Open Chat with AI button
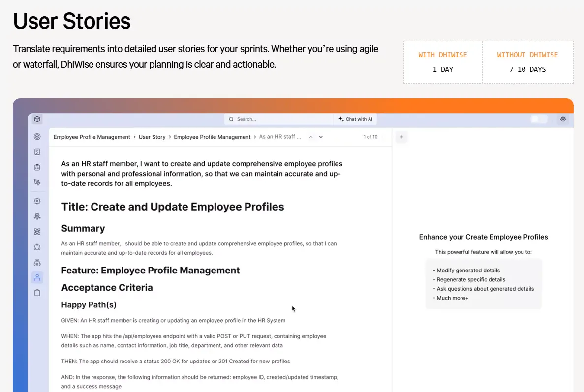The width and height of the screenshot is (584, 392). (x=355, y=119)
